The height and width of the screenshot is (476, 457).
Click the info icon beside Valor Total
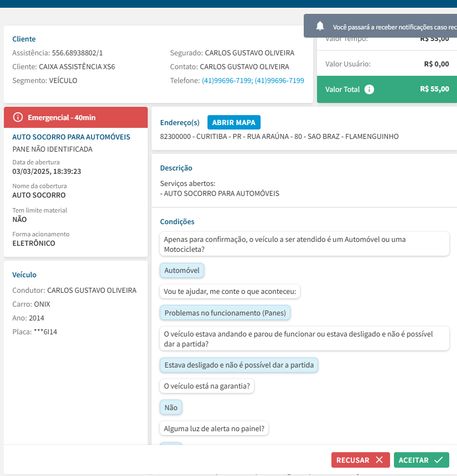(x=370, y=89)
